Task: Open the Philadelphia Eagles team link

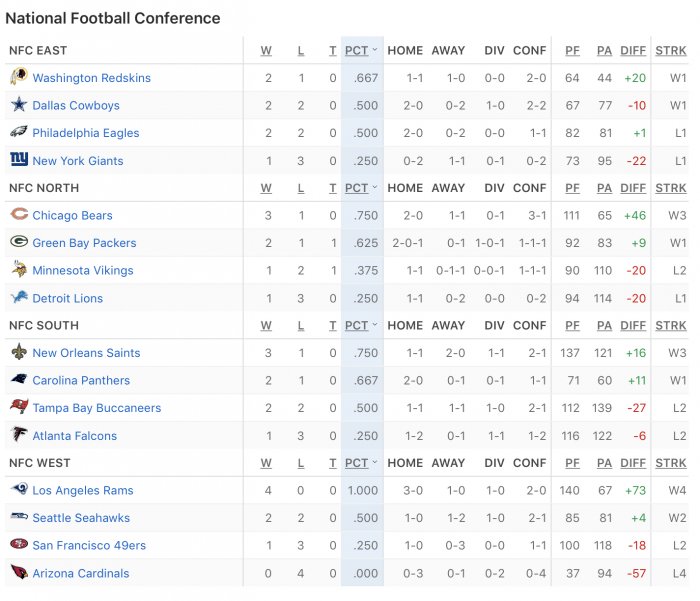Action: 86,133
